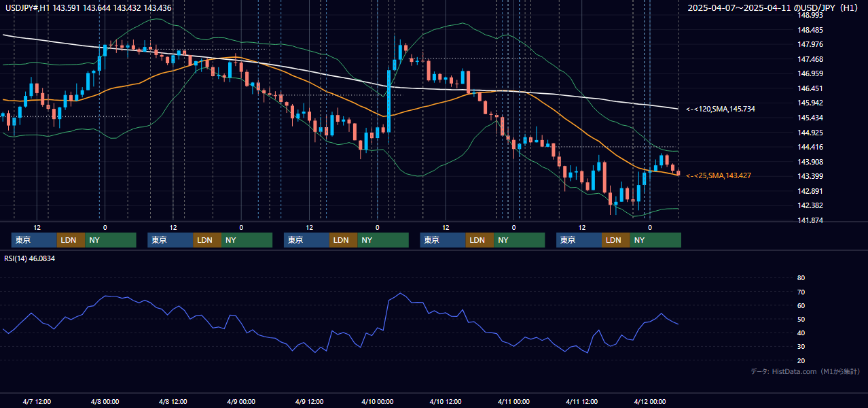Click the orange 25,SMA,143.427 label
This screenshot has height=408, width=868.
(x=719, y=175)
